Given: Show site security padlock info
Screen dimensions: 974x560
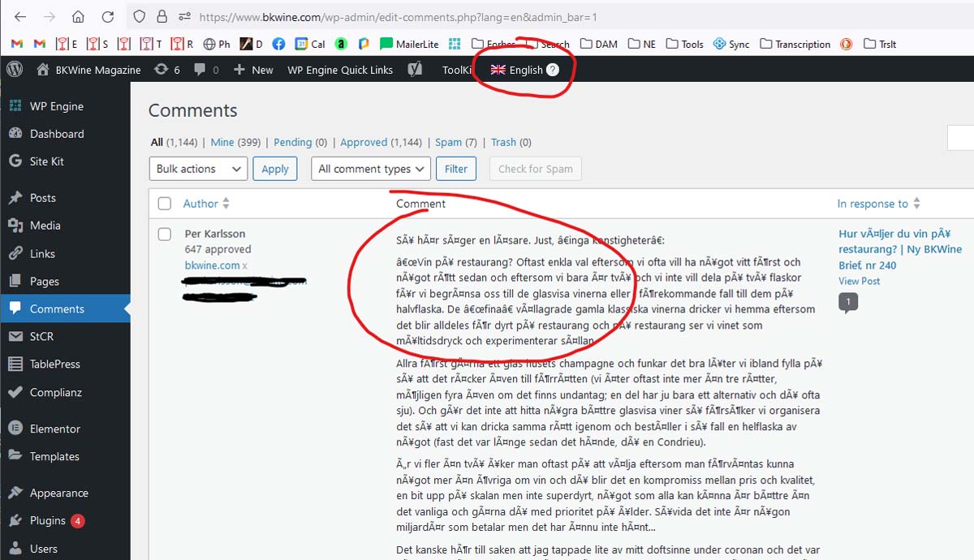Looking at the screenshot, I should point(162,16).
